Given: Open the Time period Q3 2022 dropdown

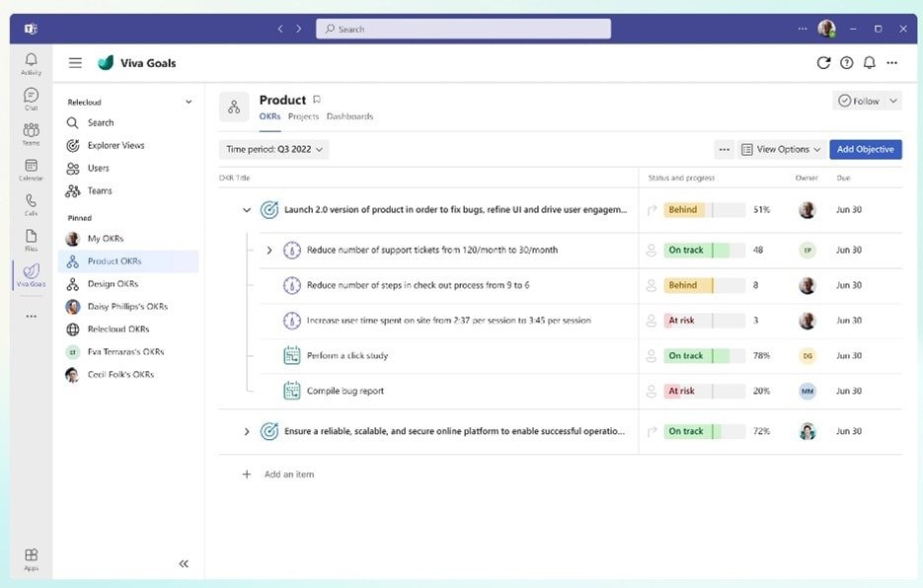Looking at the screenshot, I should [273, 150].
